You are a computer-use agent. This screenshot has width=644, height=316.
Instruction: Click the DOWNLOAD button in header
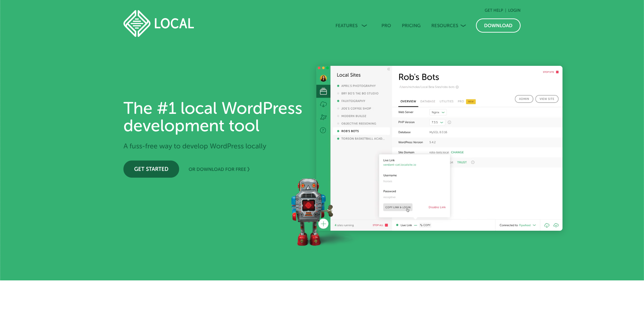click(498, 26)
